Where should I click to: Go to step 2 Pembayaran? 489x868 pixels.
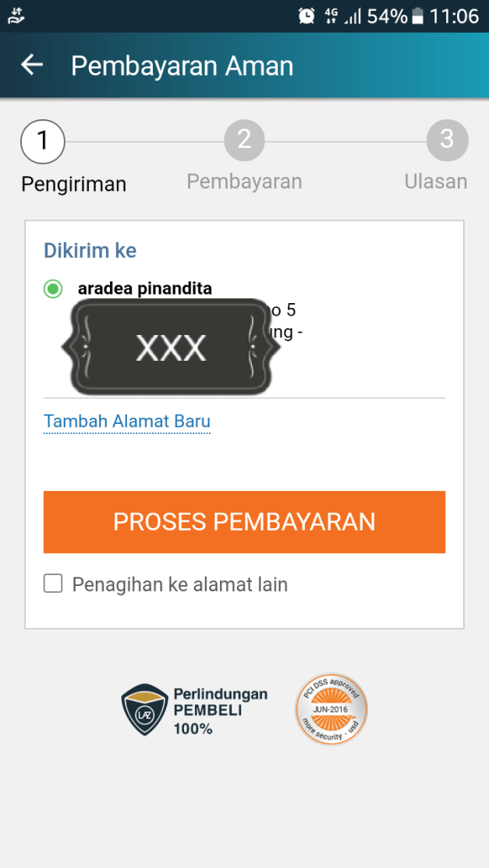coord(244,141)
